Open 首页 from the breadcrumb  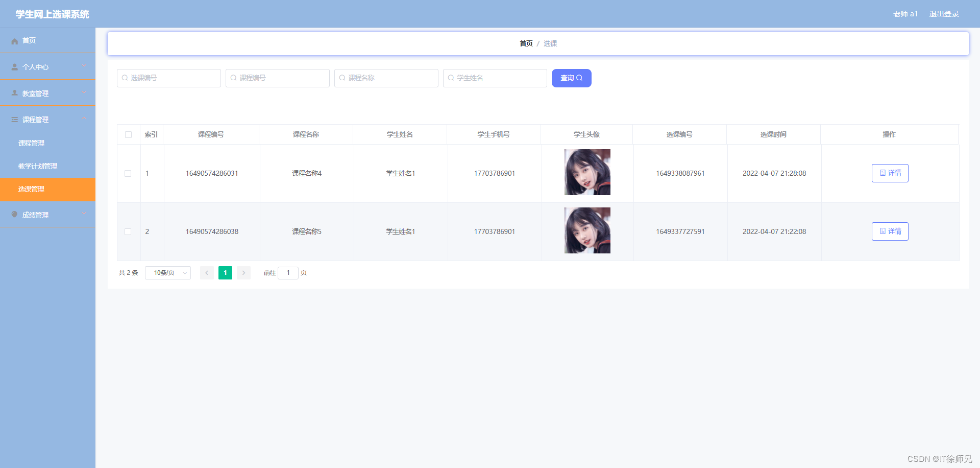526,43
